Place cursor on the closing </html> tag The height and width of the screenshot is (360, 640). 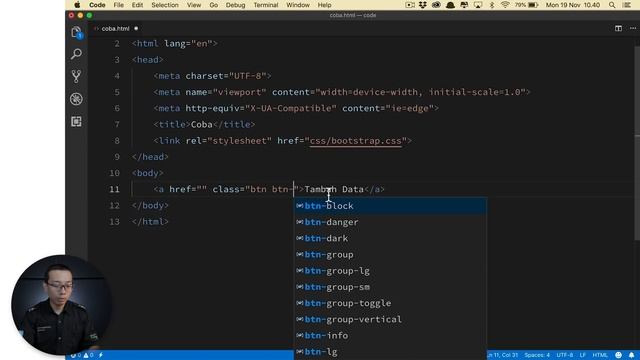click(x=150, y=222)
